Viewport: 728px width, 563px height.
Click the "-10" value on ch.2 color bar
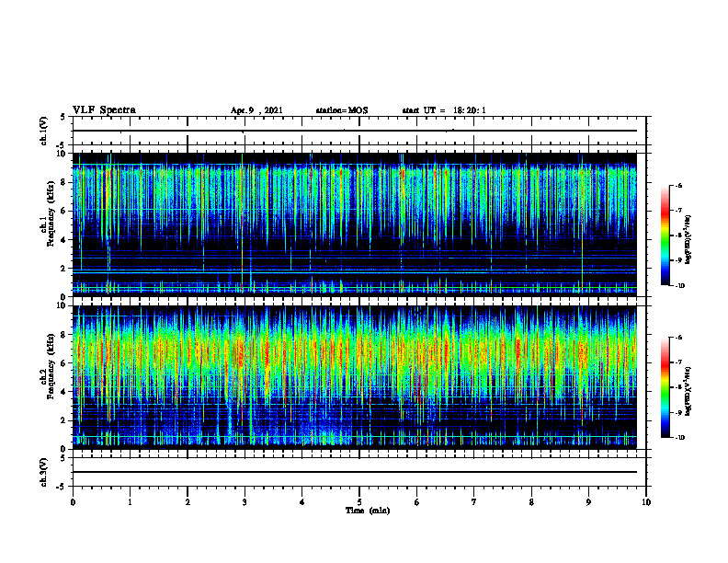679,438
